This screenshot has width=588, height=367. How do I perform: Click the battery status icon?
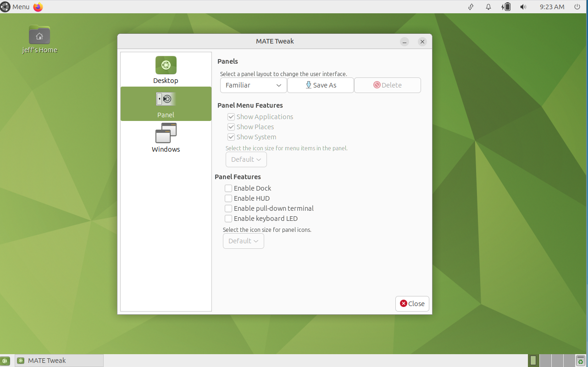click(506, 7)
